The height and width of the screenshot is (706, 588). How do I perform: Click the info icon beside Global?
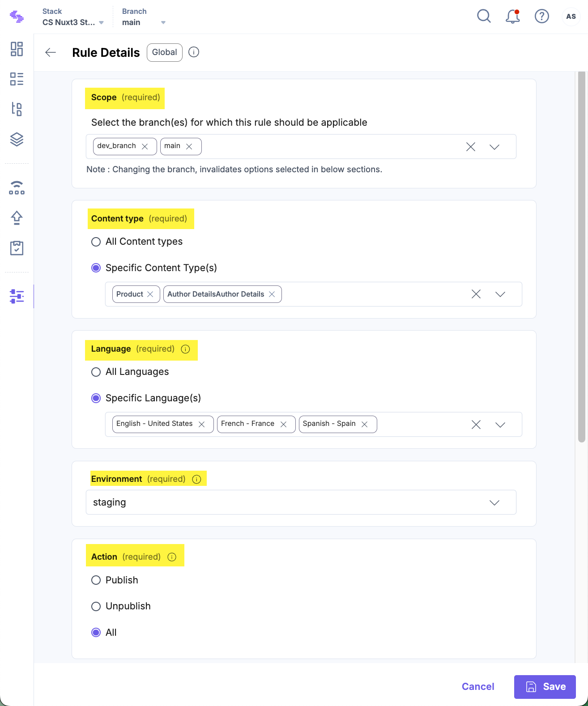coord(194,52)
